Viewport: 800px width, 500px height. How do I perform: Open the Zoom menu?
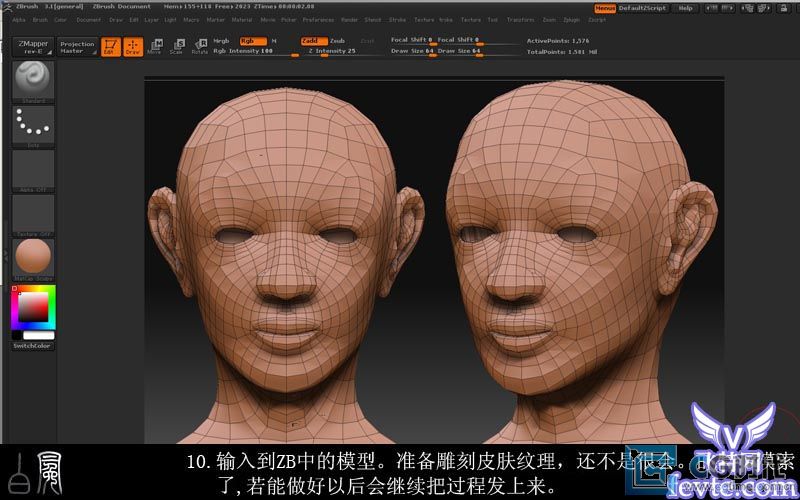coord(549,20)
